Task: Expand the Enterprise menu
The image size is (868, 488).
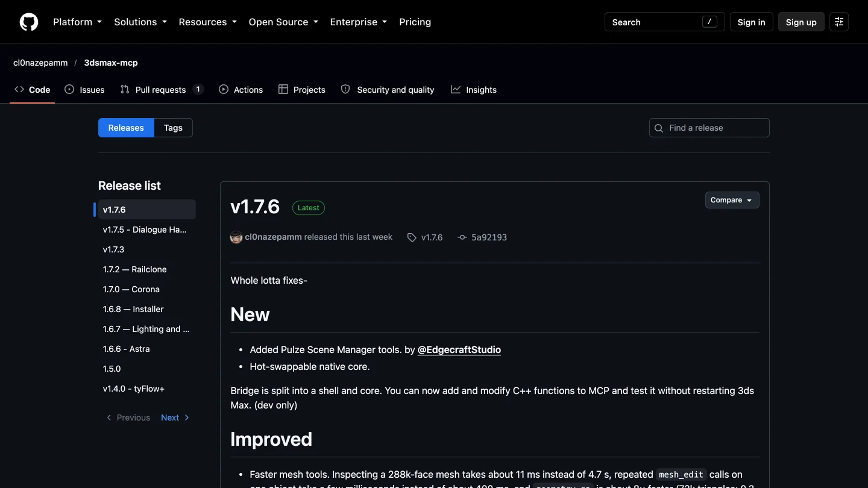Action: (x=359, y=22)
